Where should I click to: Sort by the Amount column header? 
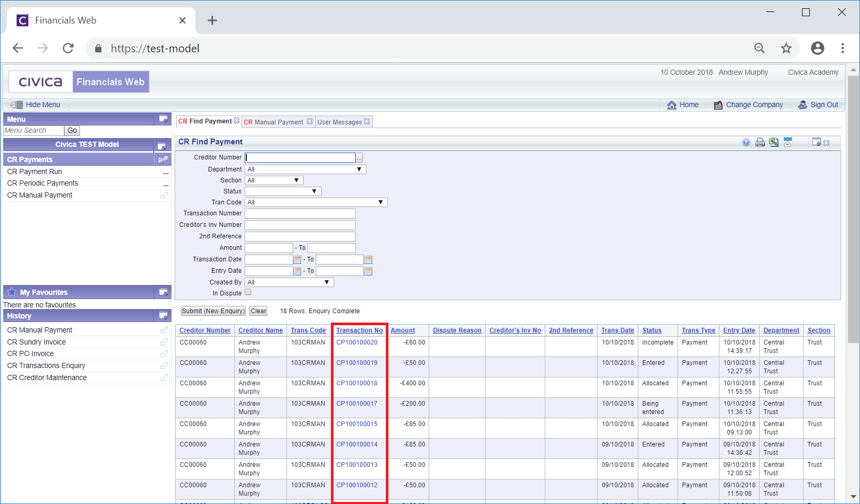(403, 330)
